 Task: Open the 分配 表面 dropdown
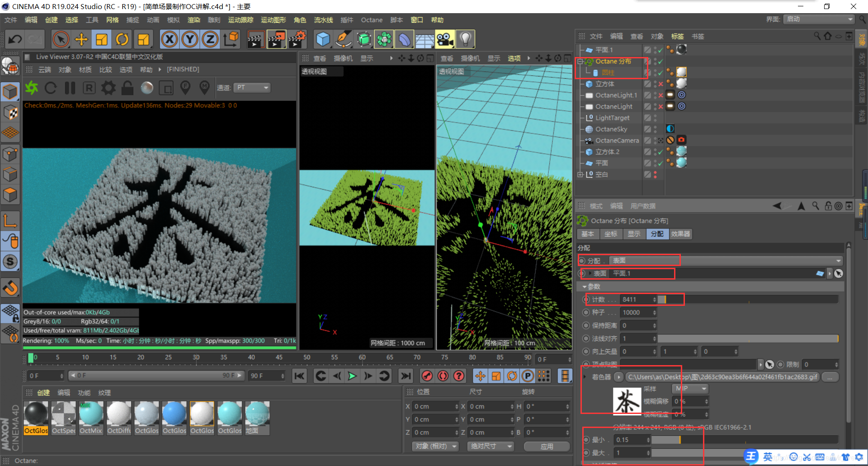click(726, 261)
